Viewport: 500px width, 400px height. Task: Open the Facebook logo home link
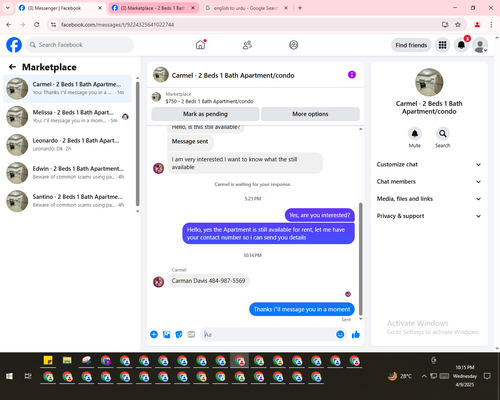pos(14,45)
